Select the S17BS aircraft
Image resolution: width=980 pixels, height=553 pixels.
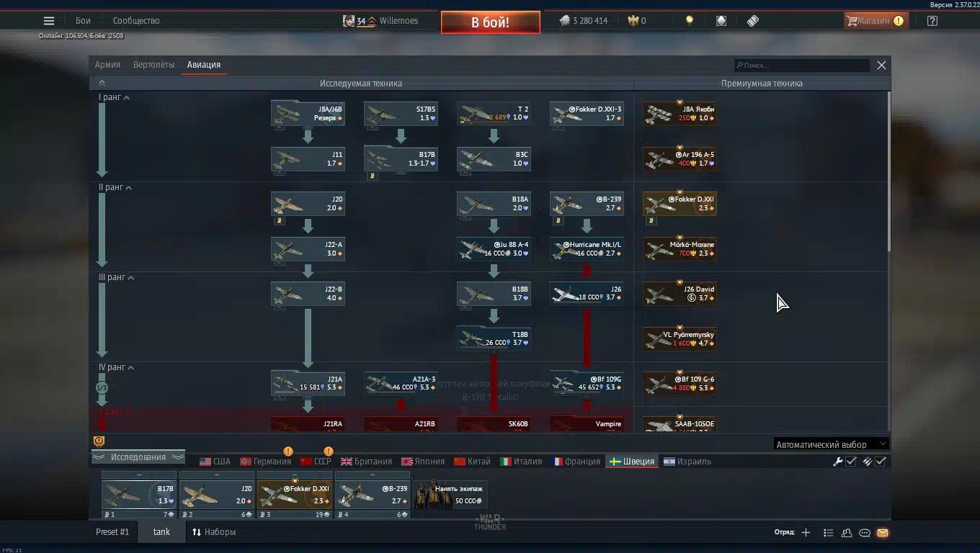tap(401, 114)
